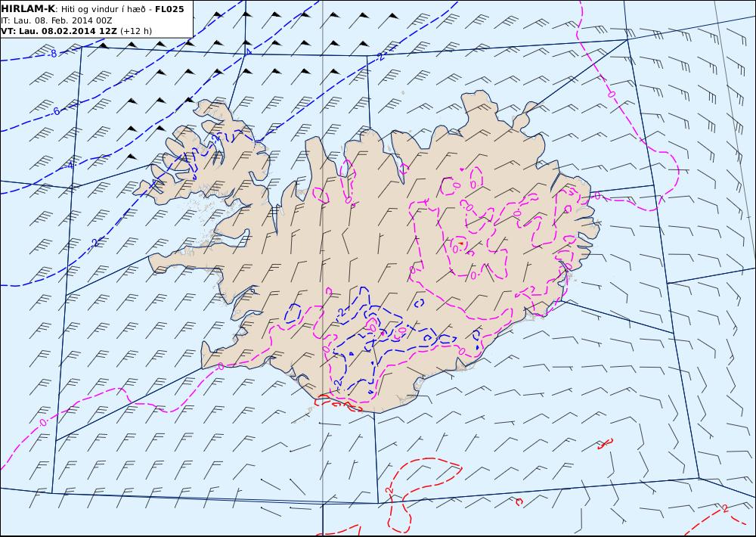
Task: Click the blue -8 isotherm label
Action: [x=53, y=54]
